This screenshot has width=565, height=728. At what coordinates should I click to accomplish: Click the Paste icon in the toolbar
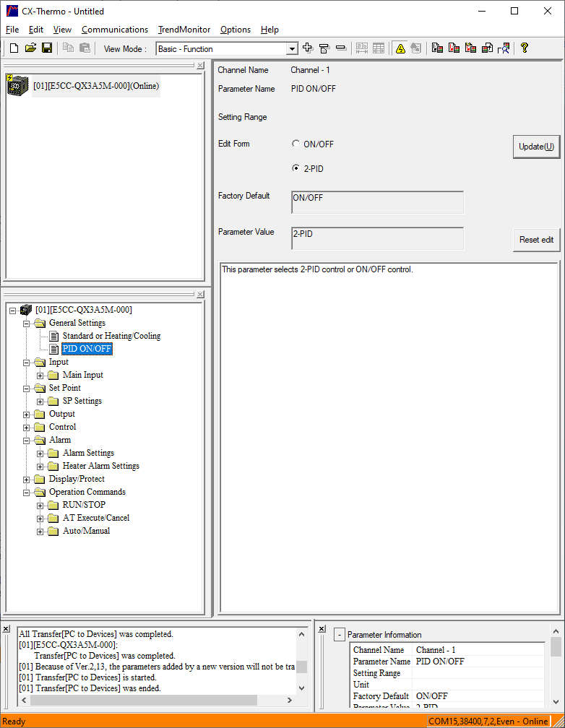(x=85, y=48)
